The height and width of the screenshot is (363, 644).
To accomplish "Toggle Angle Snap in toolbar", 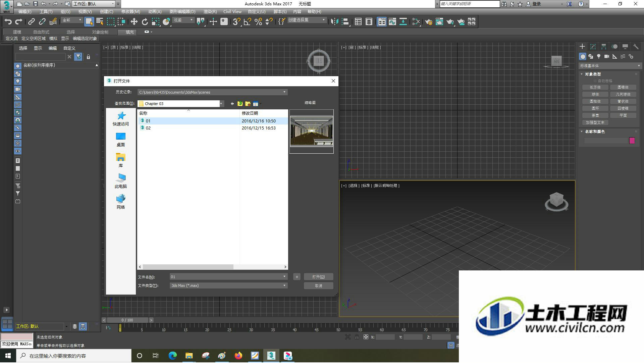I will (x=248, y=22).
